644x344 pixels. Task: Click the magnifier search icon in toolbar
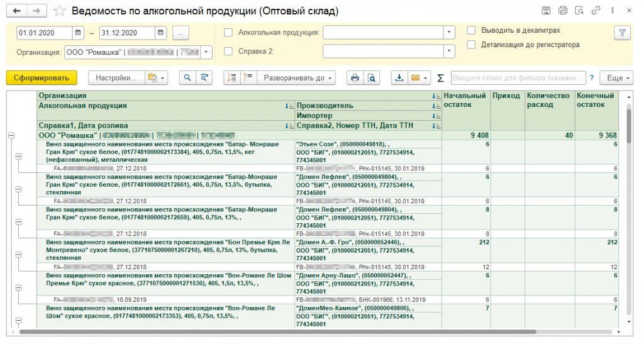click(187, 78)
